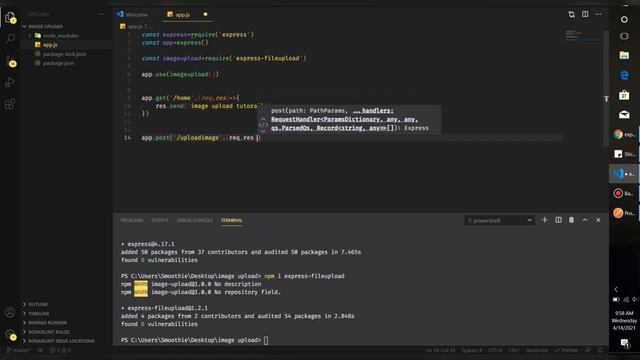Show previous signature in parameter hint
This screenshot has width=640, height=360.
coord(263,119)
